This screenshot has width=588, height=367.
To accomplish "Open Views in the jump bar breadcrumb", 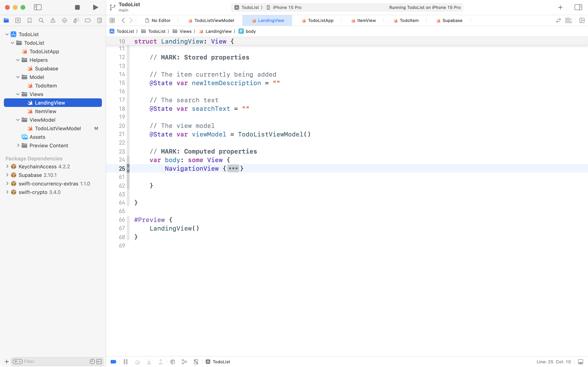I will coord(186,31).
